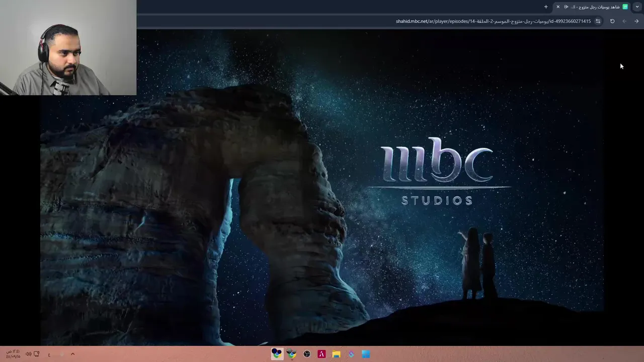644x362 pixels.
Task: Open site information icon in address bar
Action: click(x=598, y=21)
